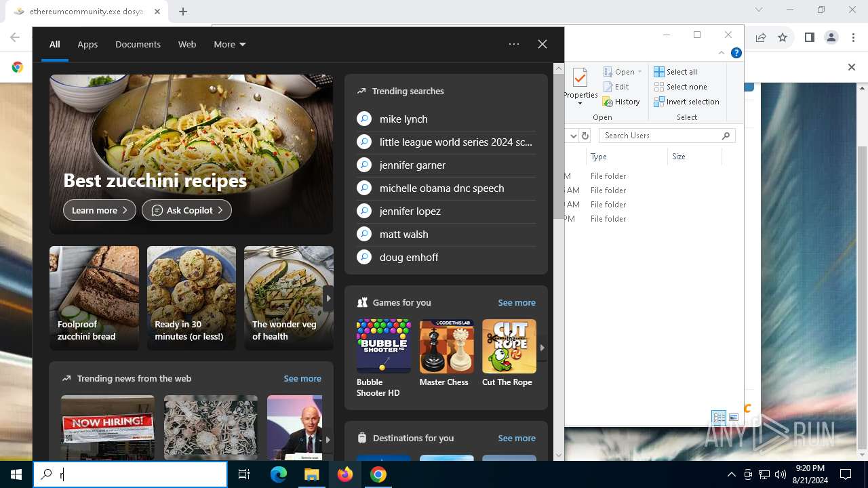Open the Chrome tab search chevron
868x488 pixels.
pos(759,10)
